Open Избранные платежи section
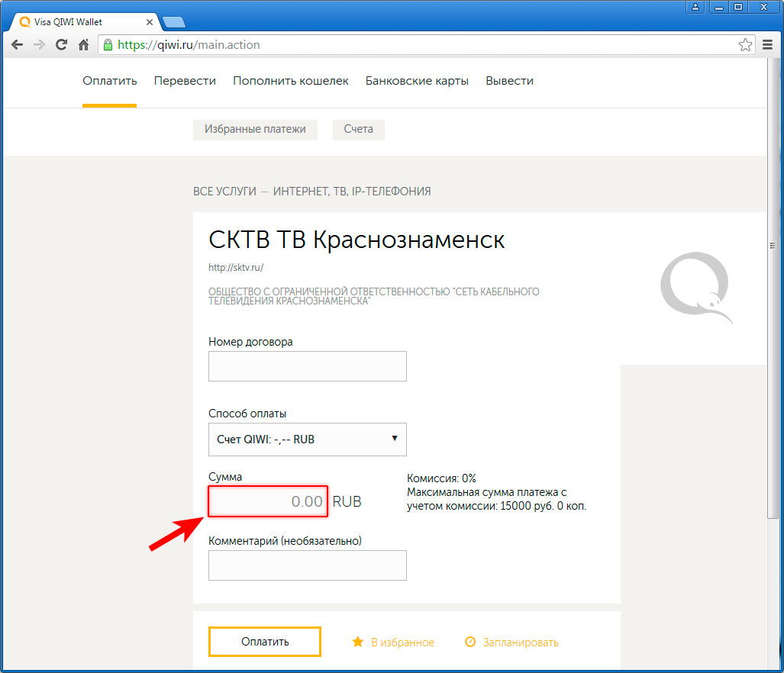Viewport: 784px width, 673px height. (x=255, y=130)
